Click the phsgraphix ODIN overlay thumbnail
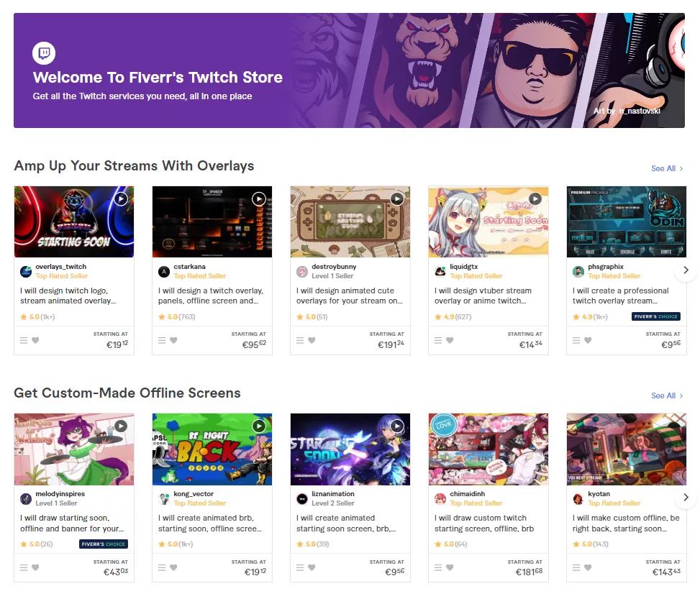 coord(627,221)
